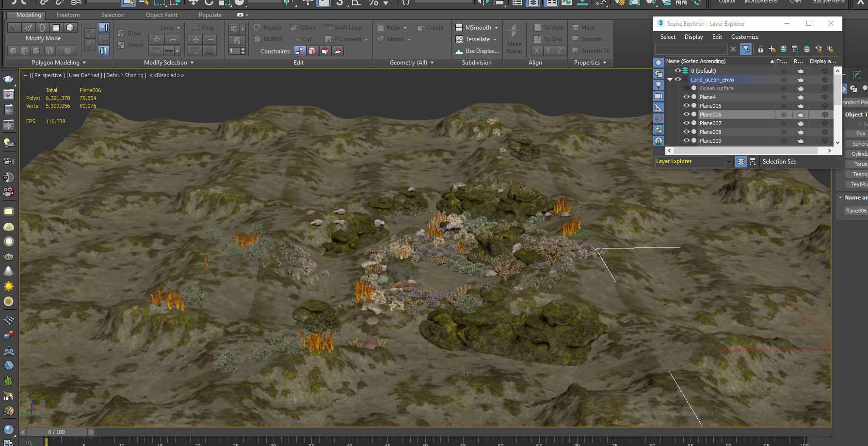Set constraint to Normal icon

[338, 51]
